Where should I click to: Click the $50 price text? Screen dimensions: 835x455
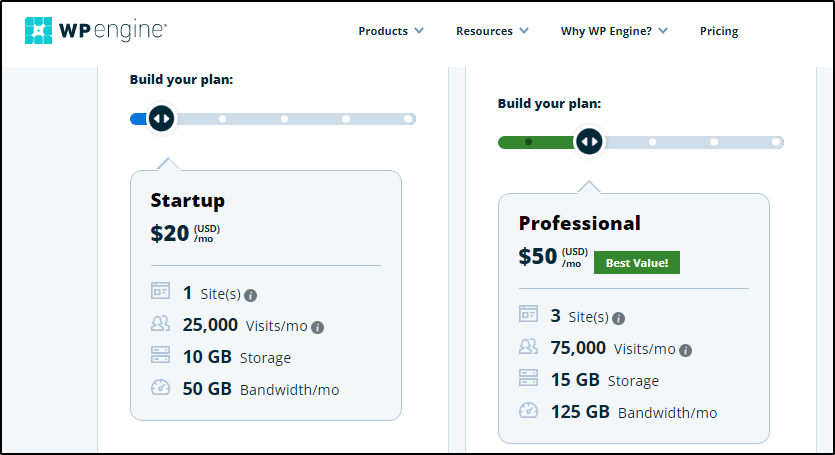[x=538, y=256]
